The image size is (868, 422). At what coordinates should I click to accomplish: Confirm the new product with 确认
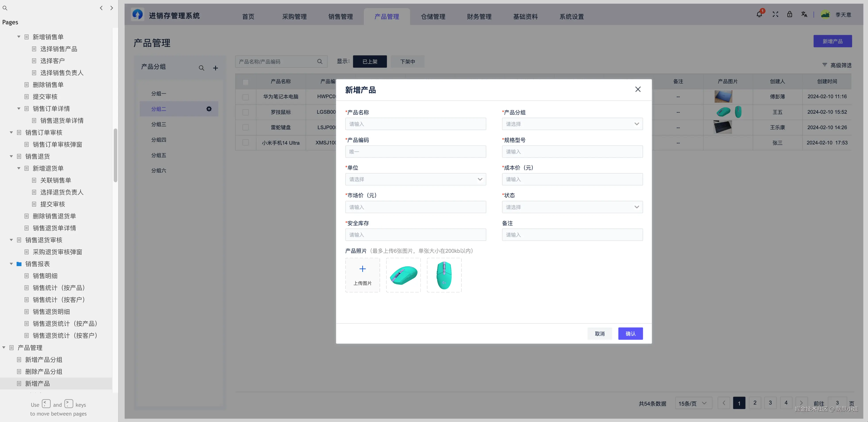pyautogui.click(x=631, y=334)
